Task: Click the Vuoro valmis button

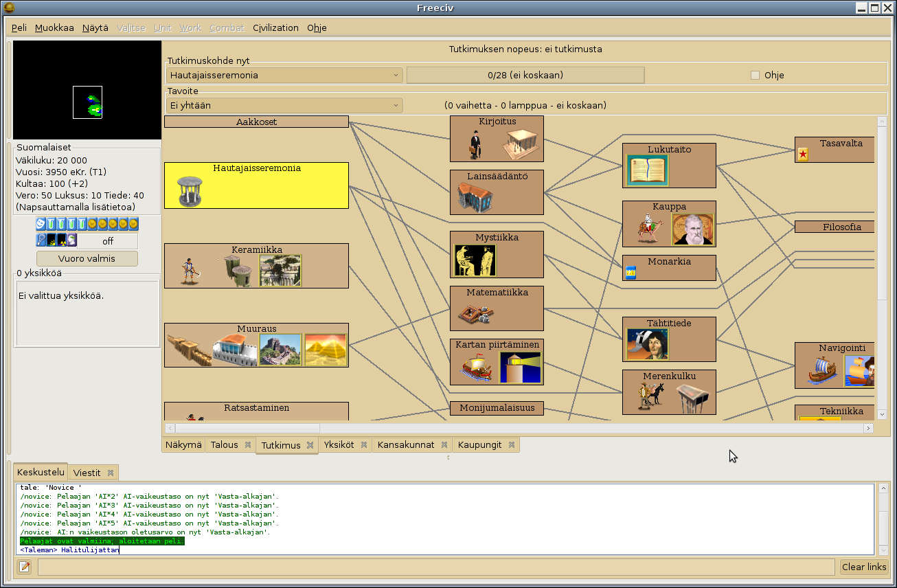Action: coord(87,258)
